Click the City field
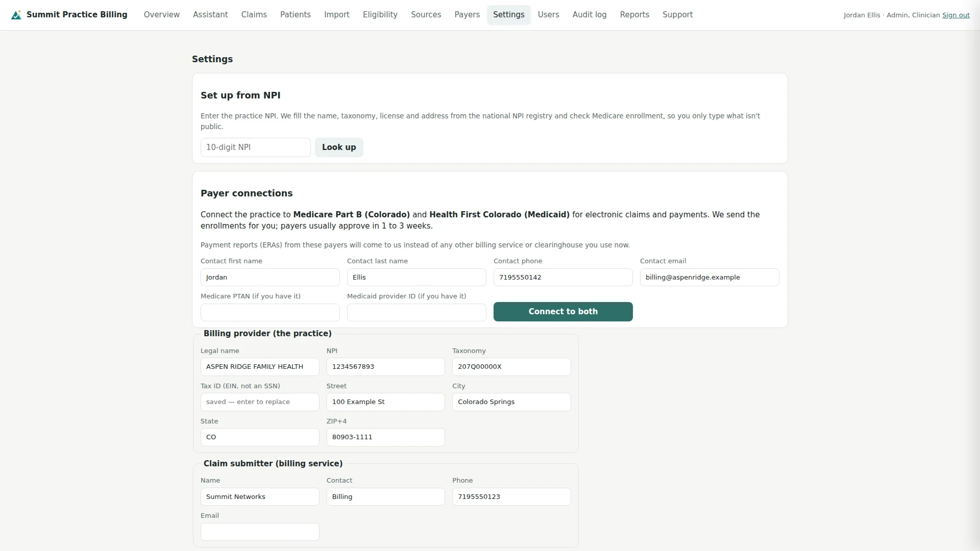 (x=511, y=402)
